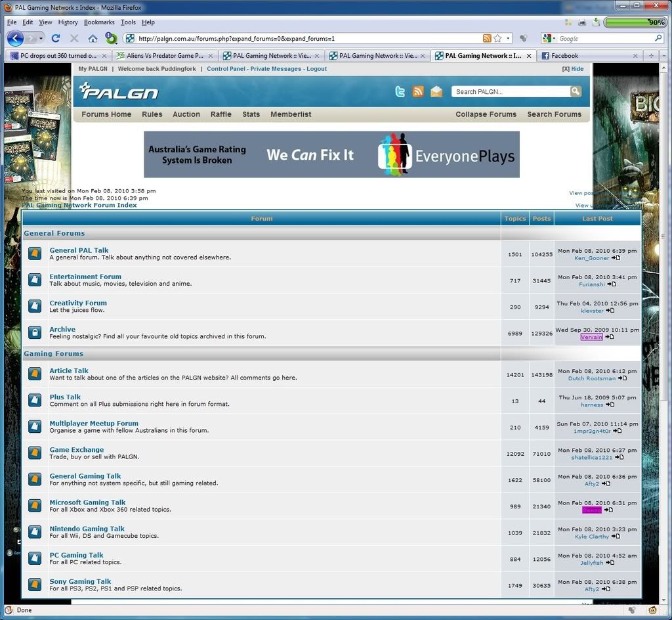This screenshot has width=672, height=620.
Task: Click the Article Talk folder icon
Action: [x=35, y=374]
